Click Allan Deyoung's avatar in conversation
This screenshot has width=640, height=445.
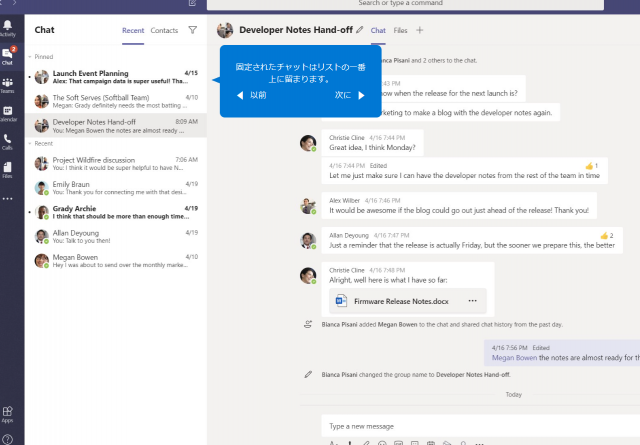(308, 241)
